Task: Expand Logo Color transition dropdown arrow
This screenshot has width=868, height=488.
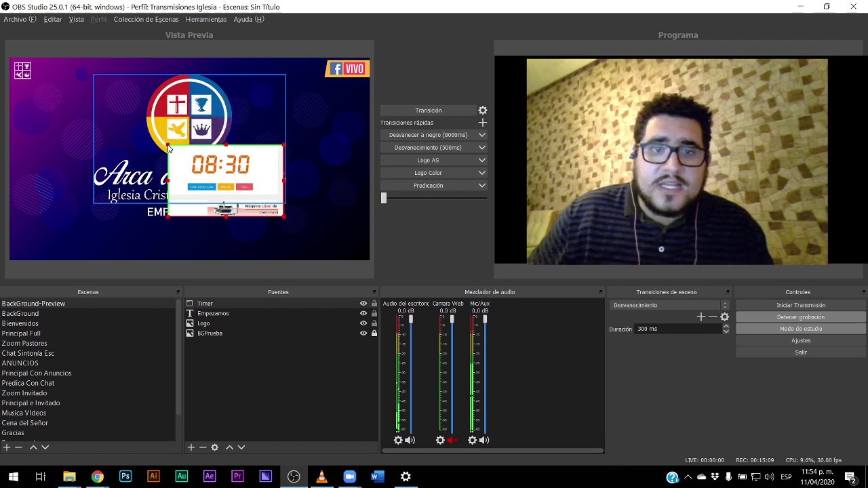Action: point(482,173)
